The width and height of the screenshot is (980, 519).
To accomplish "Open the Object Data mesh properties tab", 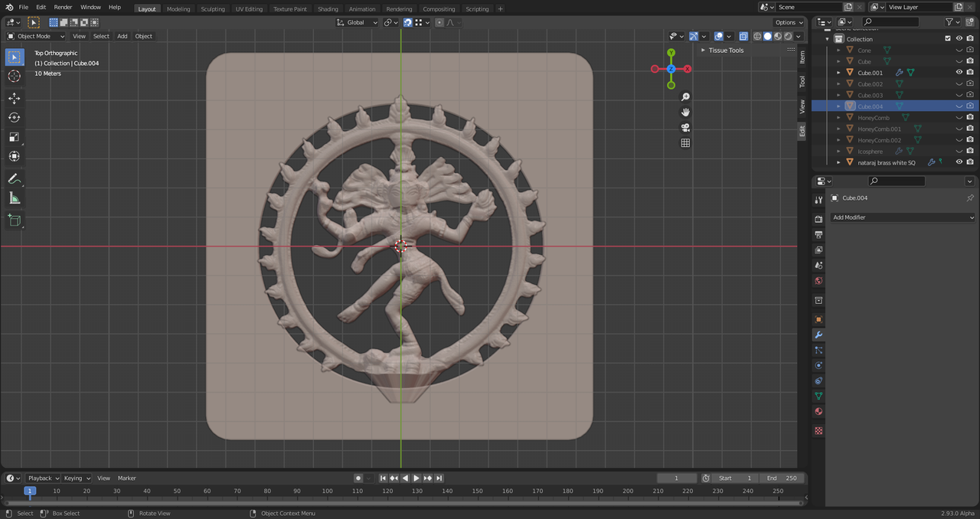I will 818,396.
